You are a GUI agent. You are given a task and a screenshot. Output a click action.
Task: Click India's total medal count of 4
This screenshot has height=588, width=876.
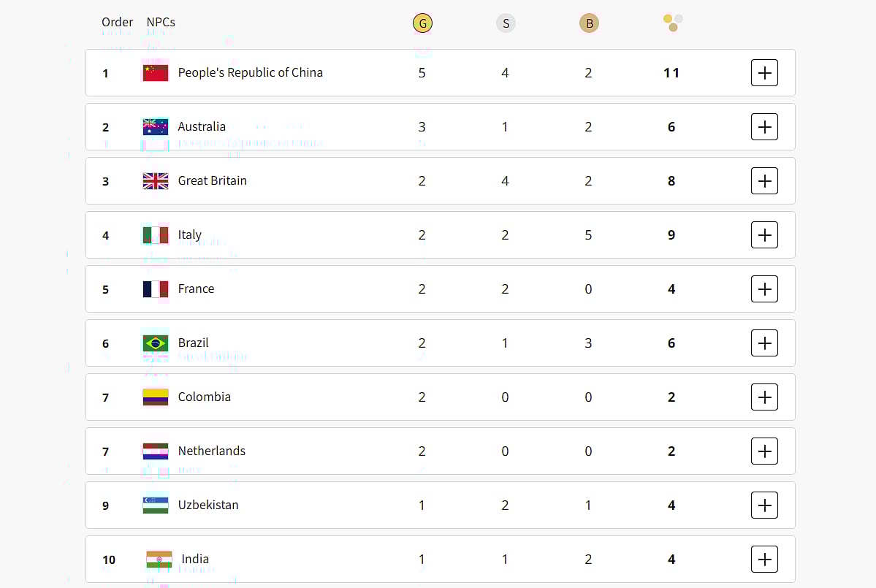[x=671, y=559]
